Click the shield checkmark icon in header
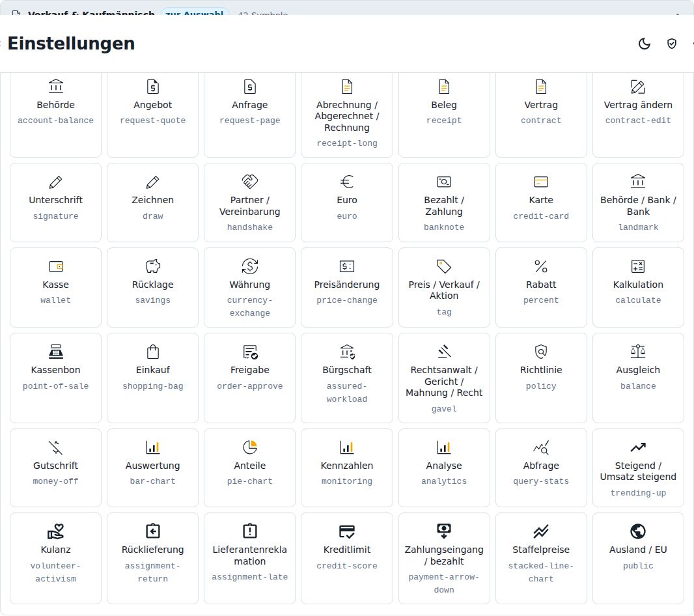 [671, 44]
